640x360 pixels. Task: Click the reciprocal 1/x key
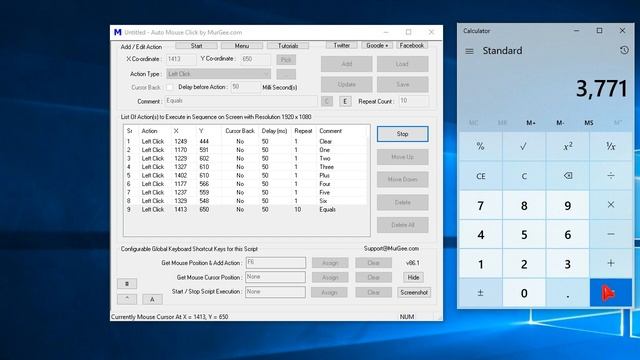point(611,146)
